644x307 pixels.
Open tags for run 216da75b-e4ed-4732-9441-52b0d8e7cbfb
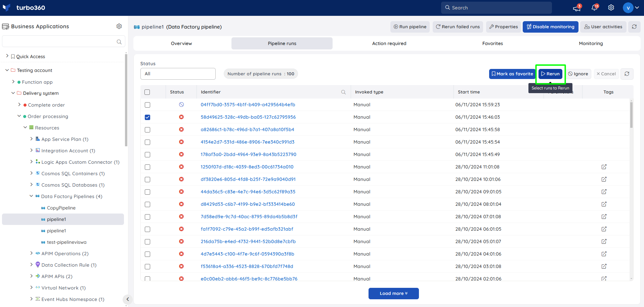604,241
